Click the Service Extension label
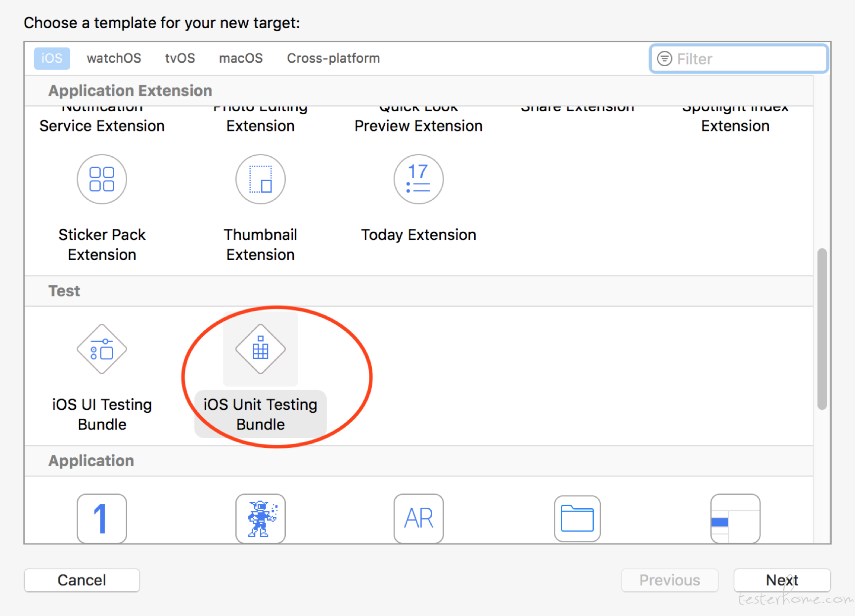 point(102,126)
